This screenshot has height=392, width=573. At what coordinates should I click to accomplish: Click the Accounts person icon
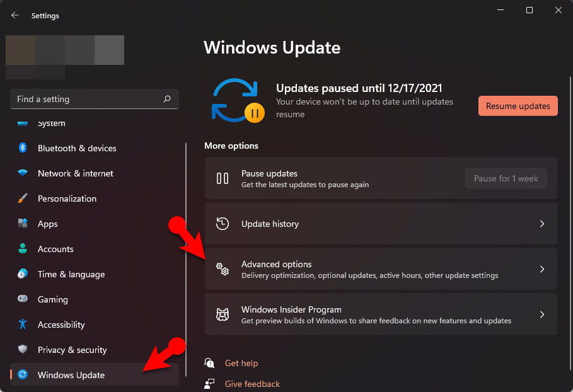coord(23,249)
